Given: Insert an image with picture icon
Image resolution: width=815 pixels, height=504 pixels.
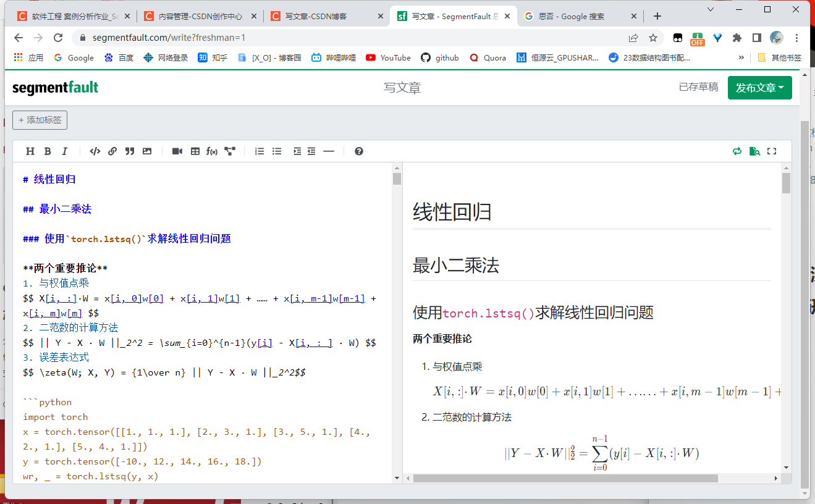Looking at the screenshot, I should [147, 151].
